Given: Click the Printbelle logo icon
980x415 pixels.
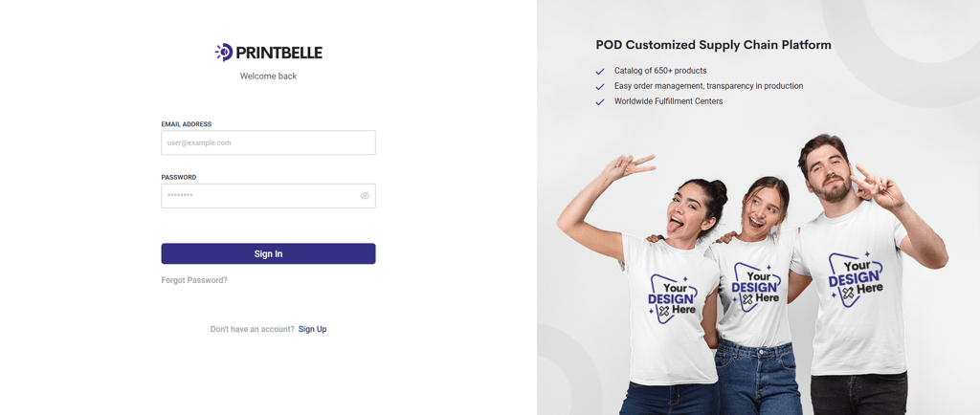Looking at the screenshot, I should coord(224,53).
